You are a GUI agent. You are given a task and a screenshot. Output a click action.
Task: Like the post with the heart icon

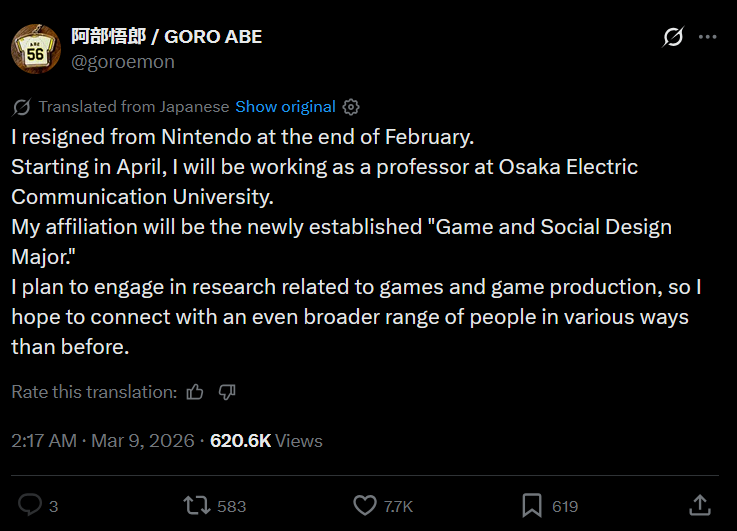[x=365, y=505]
